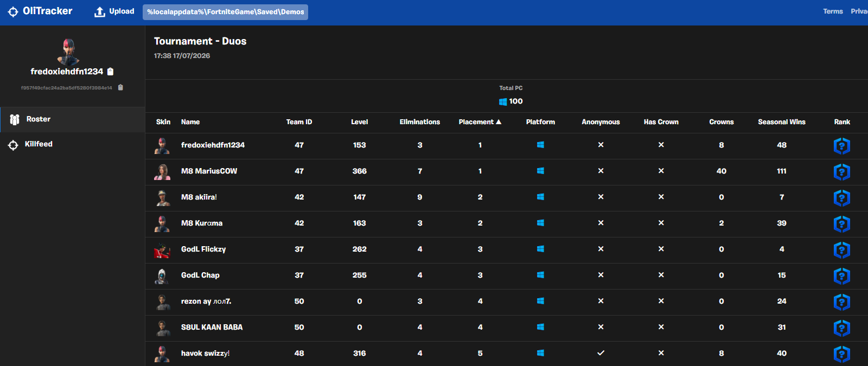The image size is (868, 366).
Task: Select the Roster tab
Action: coord(73,119)
